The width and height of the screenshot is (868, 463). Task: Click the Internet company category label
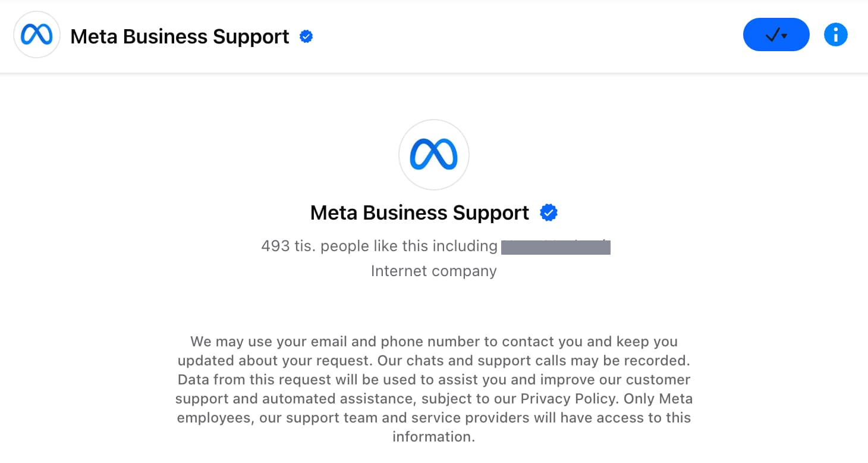(434, 271)
